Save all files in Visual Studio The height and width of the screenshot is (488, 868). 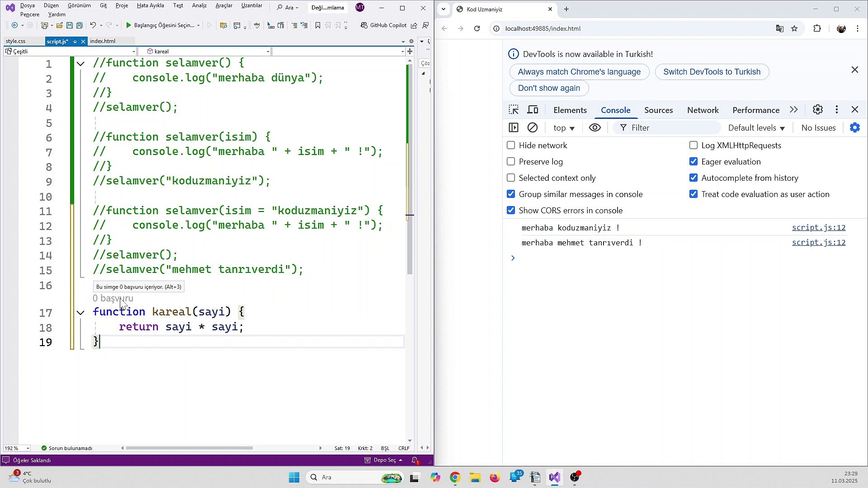coord(80,25)
